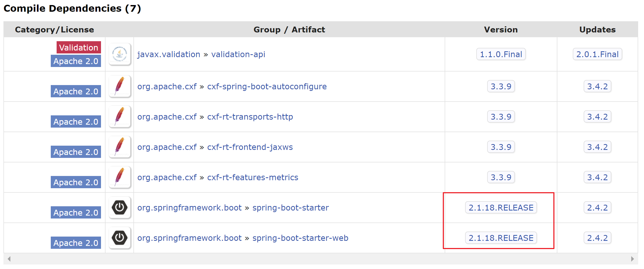The width and height of the screenshot is (644, 269).
Task: Open version 1.1.0.Final of validation-api
Action: [501, 54]
